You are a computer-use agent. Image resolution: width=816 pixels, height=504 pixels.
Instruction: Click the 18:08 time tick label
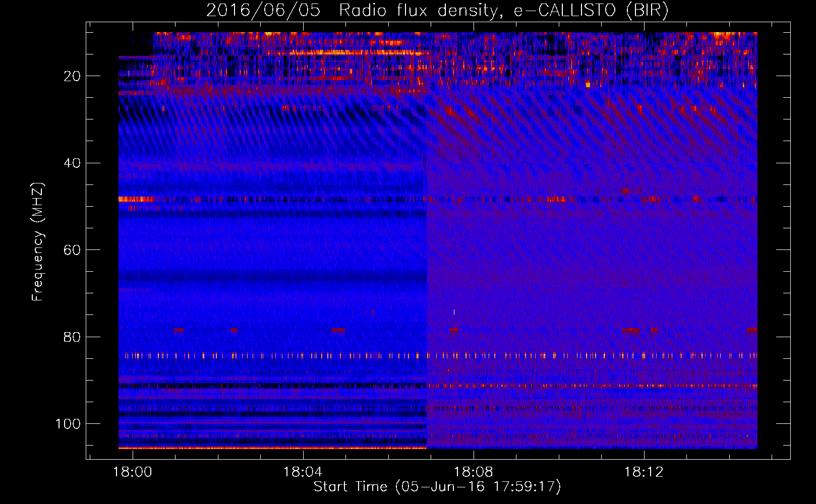(474, 472)
